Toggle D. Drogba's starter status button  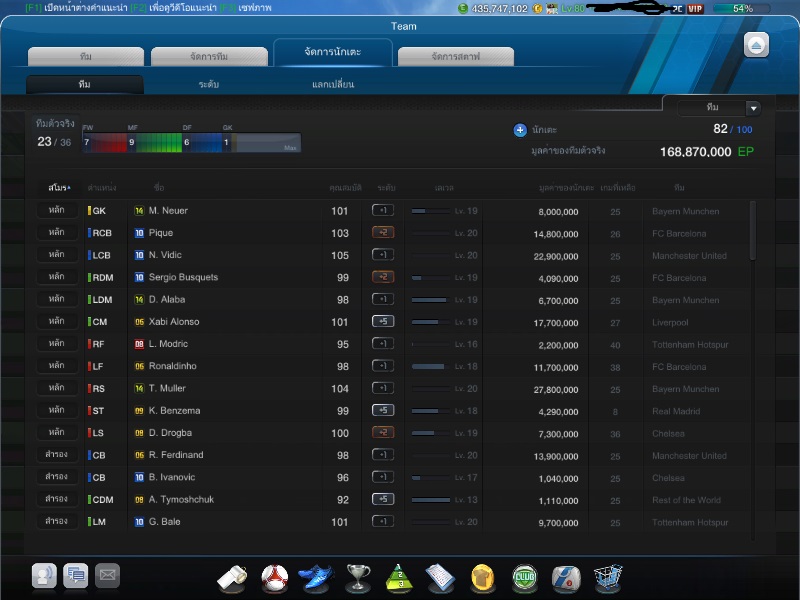tap(57, 432)
